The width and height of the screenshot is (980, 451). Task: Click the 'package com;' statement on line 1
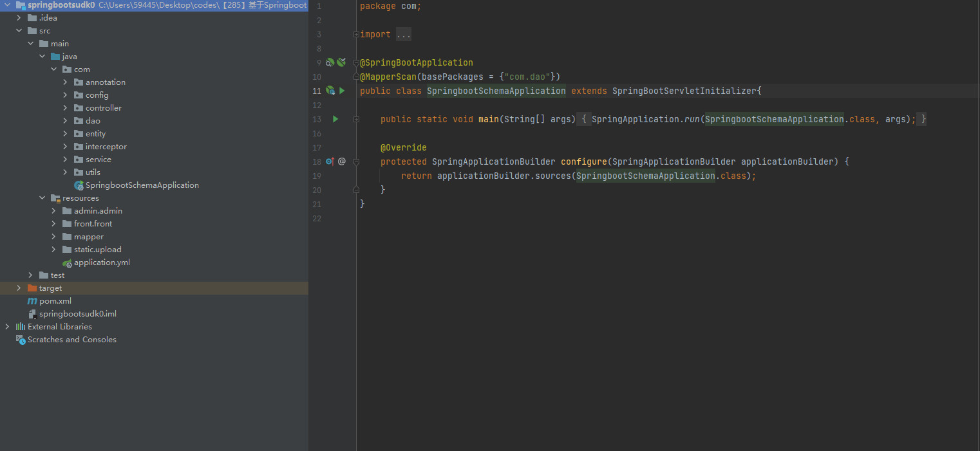coord(391,6)
